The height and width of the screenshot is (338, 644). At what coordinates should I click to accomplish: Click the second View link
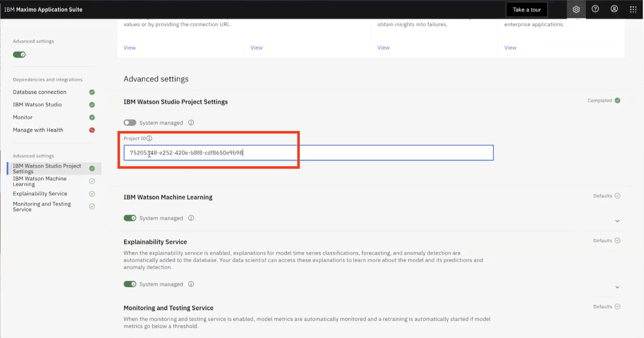[x=256, y=48]
